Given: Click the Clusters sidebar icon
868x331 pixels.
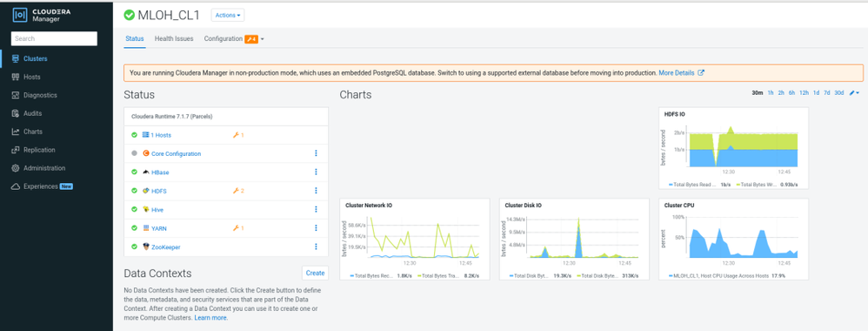Looking at the screenshot, I should click(16, 58).
